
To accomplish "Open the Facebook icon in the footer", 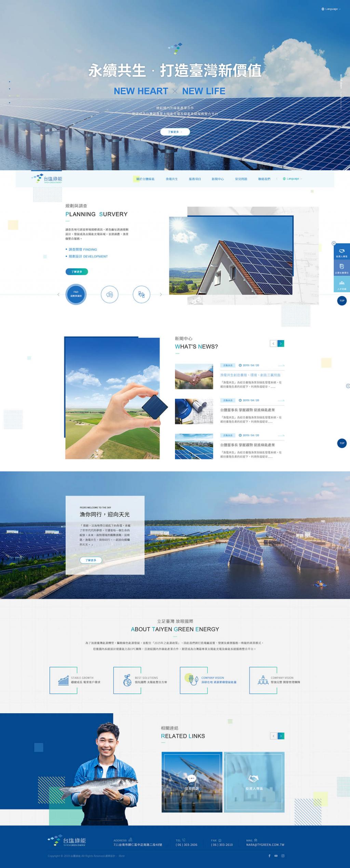I will [x=269, y=856].
